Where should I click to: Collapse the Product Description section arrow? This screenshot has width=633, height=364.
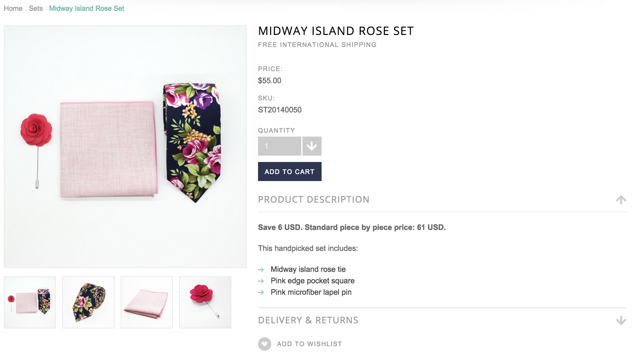(621, 200)
